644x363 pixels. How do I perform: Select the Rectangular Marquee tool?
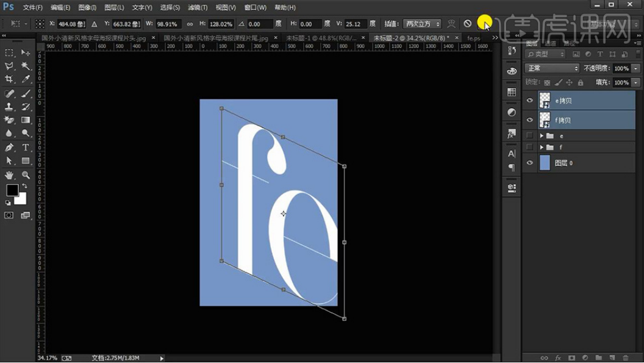pyautogui.click(x=9, y=53)
